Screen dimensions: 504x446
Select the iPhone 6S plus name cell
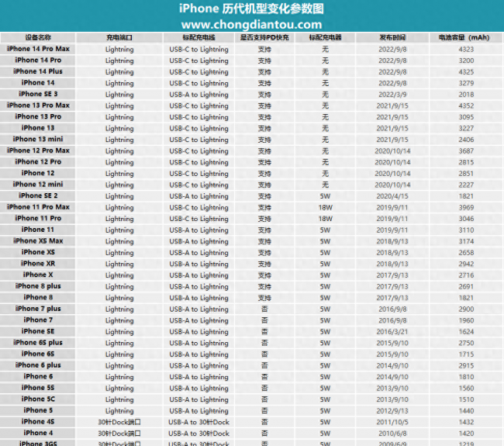tap(38, 343)
